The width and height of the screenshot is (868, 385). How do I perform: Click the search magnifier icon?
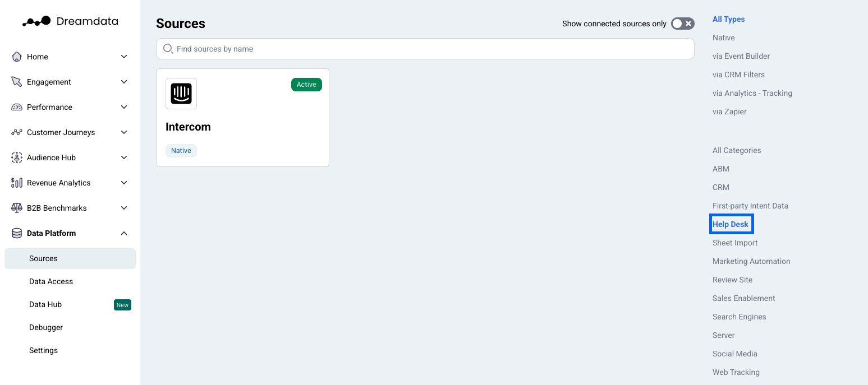168,49
